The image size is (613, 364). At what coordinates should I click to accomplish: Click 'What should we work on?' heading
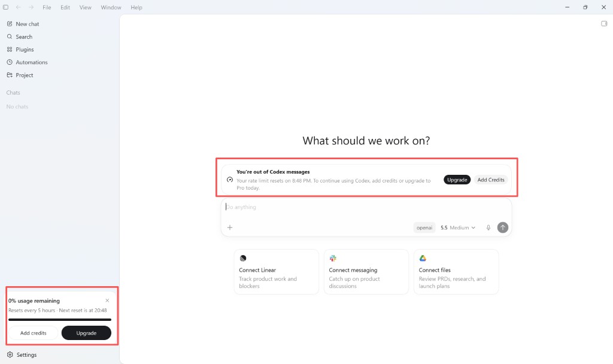366,141
